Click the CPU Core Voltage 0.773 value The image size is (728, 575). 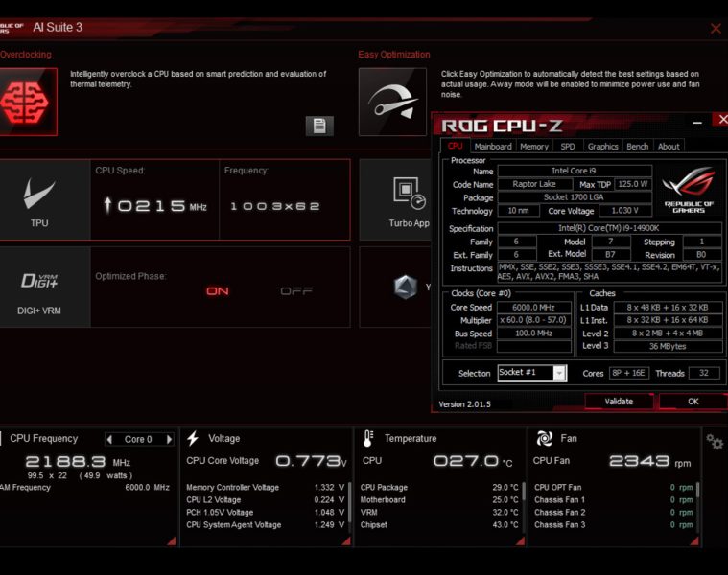(x=311, y=461)
